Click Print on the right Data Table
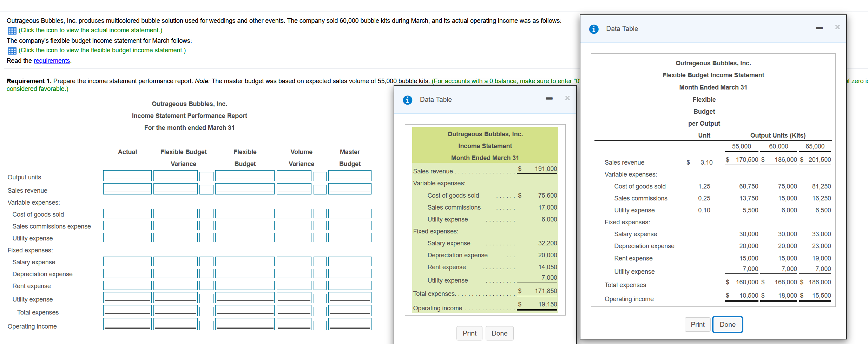This screenshot has height=344, width=868. [697, 324]
